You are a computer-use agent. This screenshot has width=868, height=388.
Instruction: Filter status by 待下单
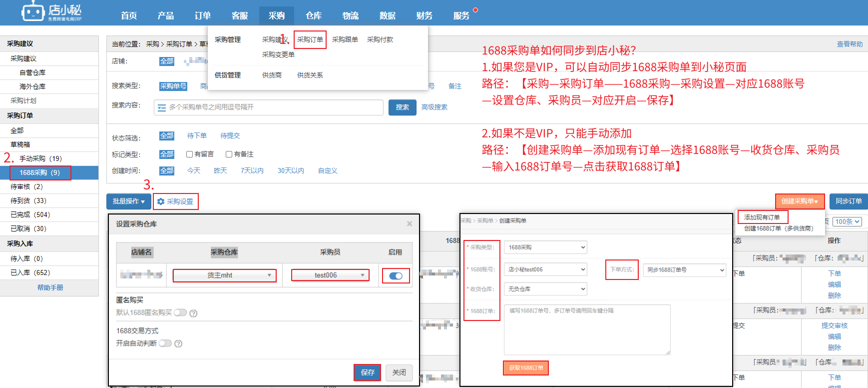pyautogui.click(x=197, y=135)
